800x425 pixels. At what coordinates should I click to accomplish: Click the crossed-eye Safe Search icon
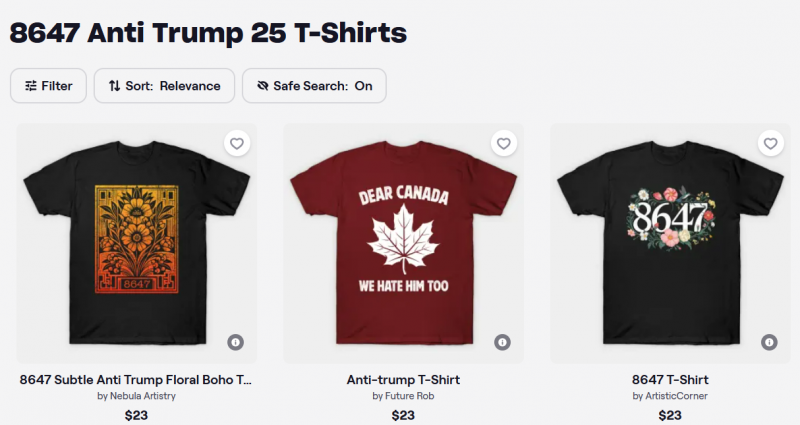pyautogui.click(x=263, y=86)
